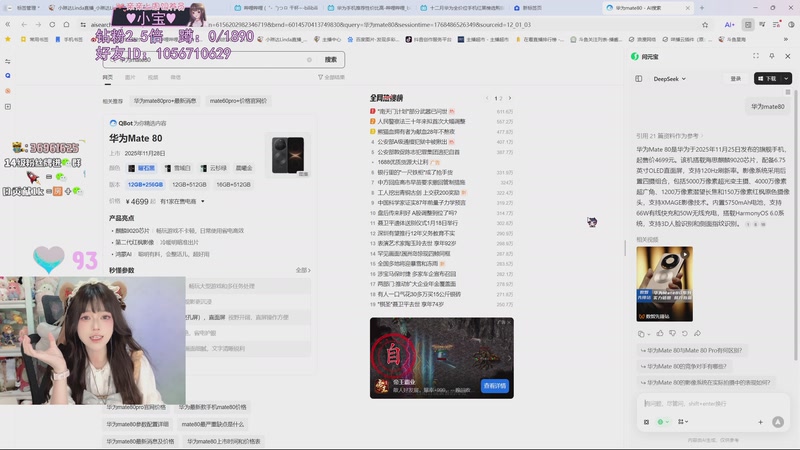800x450 pixels.
Task: Select the green color swatch option
Action: [x=213, y=168]
